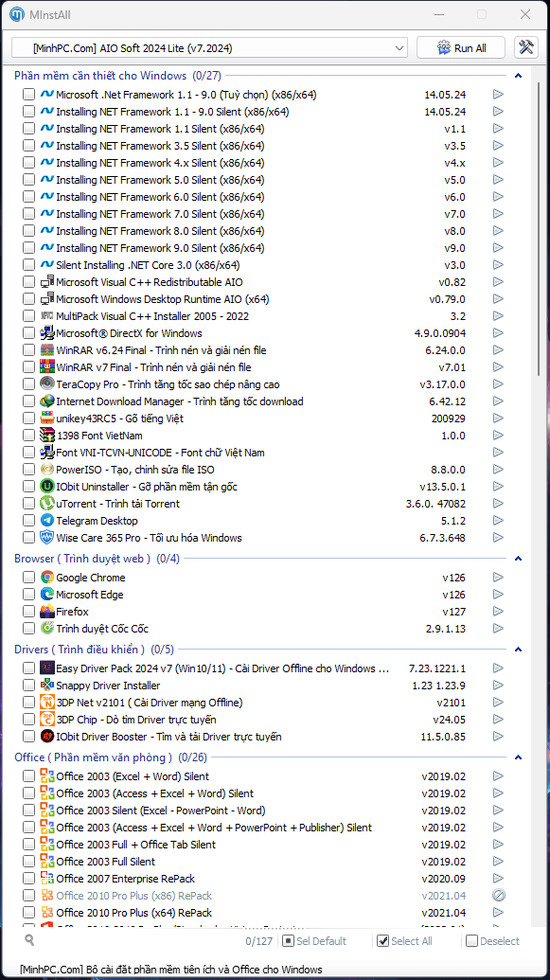Check Office 2007 Enterprise RePack box
This screenshot has width=550, height=980.
(x=28, y=878)
